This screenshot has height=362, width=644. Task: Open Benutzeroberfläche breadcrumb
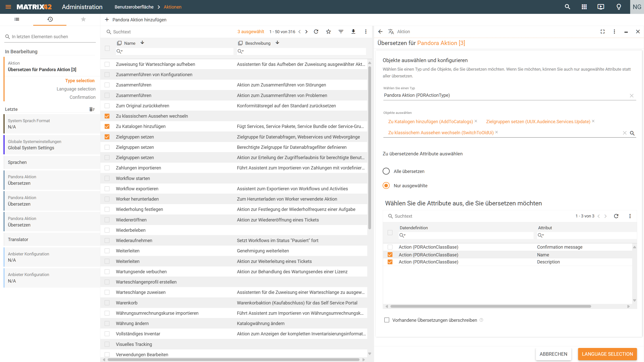[x=134, y=7]
